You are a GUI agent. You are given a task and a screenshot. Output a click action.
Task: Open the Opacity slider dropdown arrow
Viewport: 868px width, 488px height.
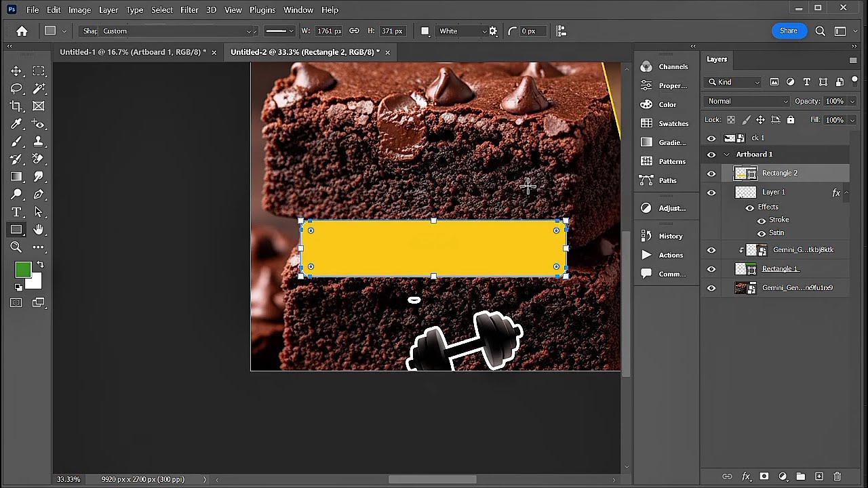(852, 101)
